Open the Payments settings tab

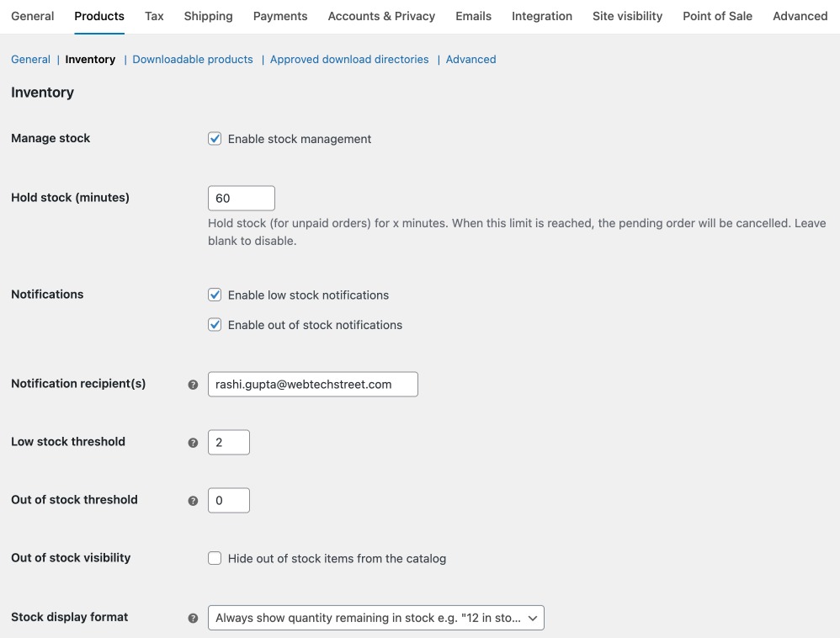pyautogui.click(x=279, y=15)
